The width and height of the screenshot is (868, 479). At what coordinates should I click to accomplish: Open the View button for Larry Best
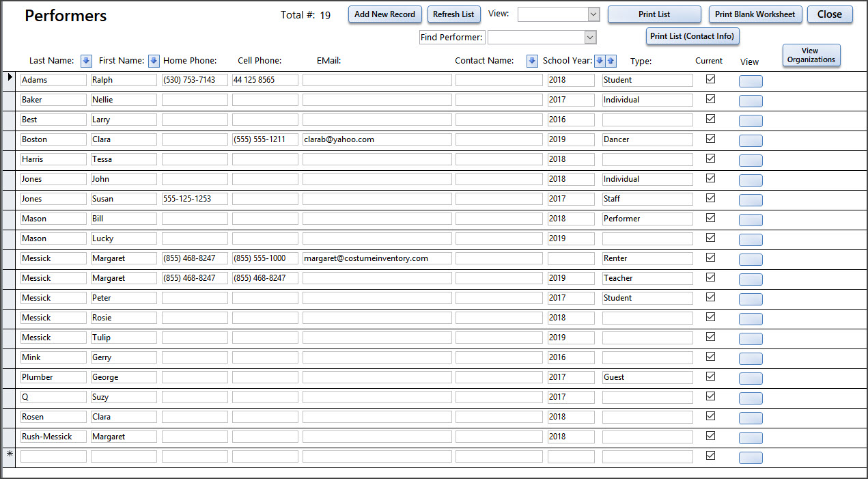tap(751, 121)
